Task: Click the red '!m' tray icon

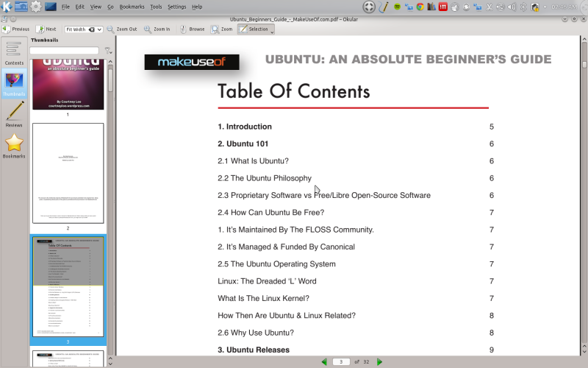Action: [443, 7]
